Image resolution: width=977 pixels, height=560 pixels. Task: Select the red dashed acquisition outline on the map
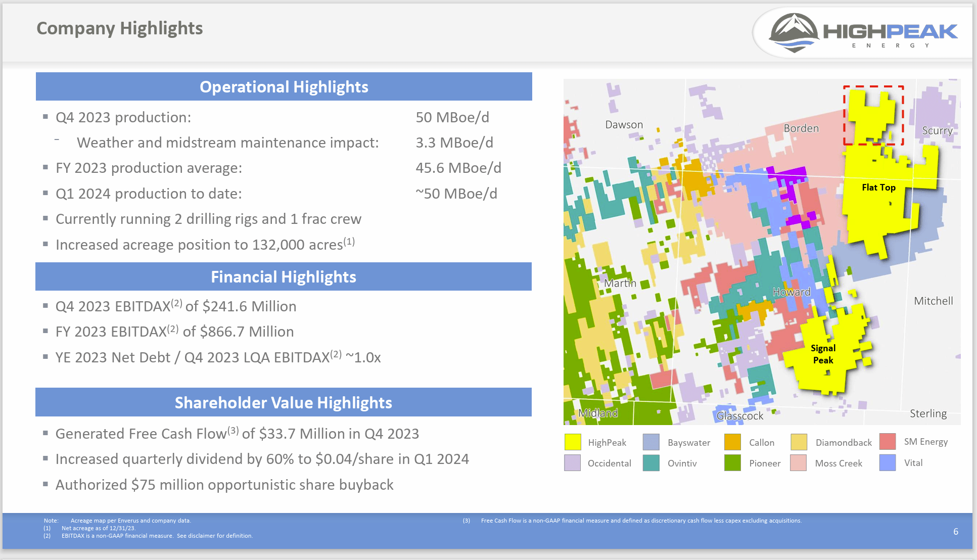click(873, 114)
